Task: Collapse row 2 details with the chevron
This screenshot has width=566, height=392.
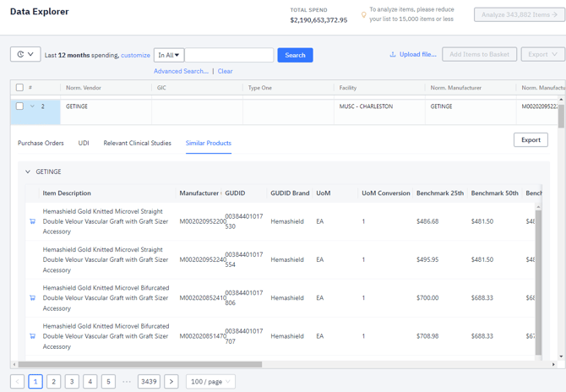Action: click(32, 106)
